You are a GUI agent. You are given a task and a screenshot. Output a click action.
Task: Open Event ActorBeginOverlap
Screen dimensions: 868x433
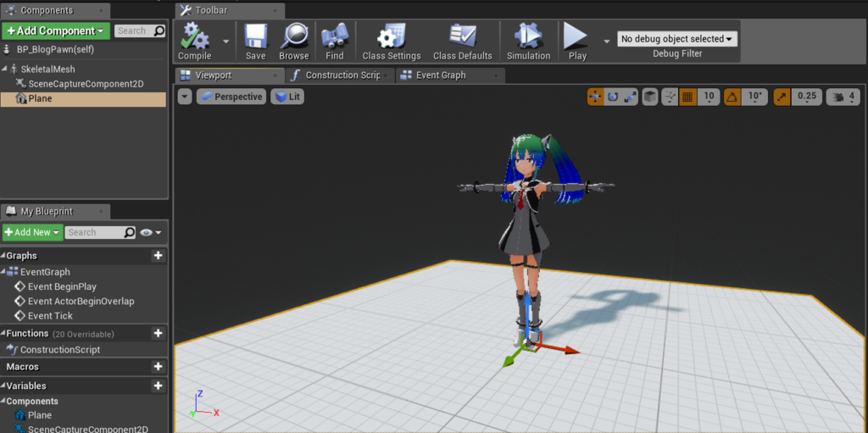(x=81, y=301)
